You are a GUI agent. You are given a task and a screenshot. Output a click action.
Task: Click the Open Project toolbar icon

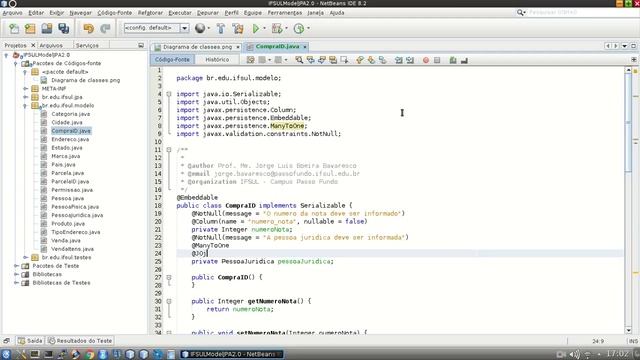pyautogui.click(x=47, y=28)
